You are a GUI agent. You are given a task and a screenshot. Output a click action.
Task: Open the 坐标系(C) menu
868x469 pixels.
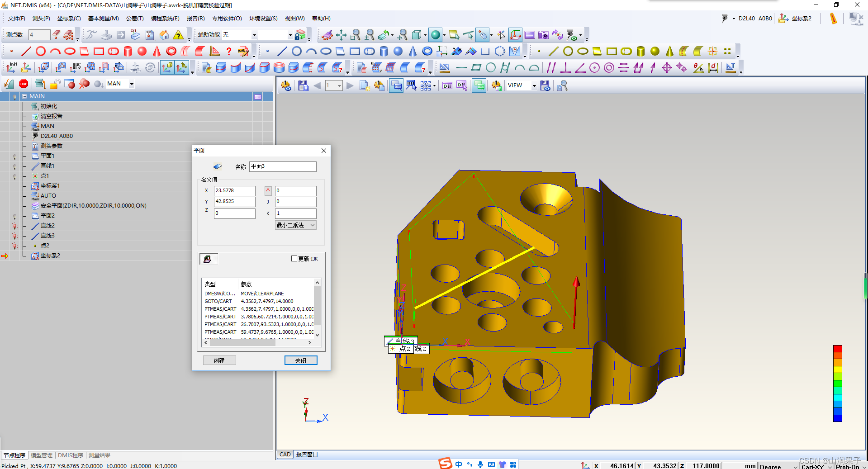[x=69, y=19]
